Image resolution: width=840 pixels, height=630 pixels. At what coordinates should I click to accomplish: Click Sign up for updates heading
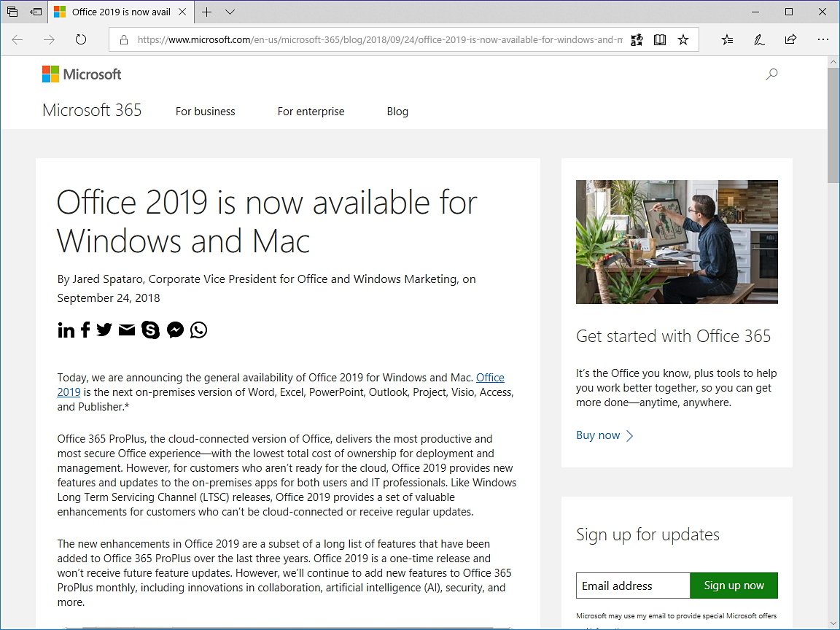point(647,534)
